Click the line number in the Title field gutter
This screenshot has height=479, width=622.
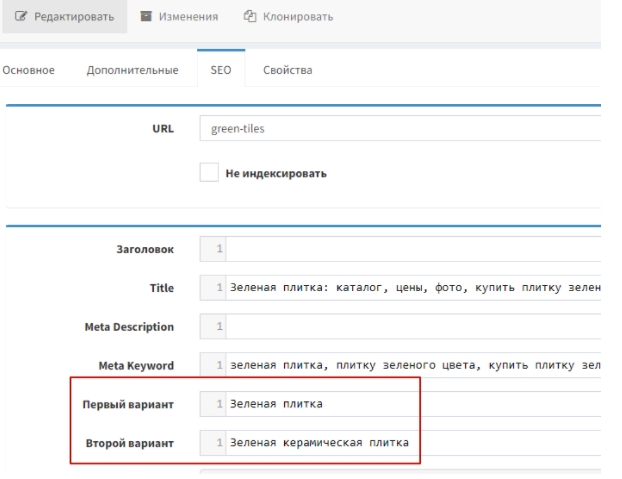pyautogui.click(x=217, y=288)
